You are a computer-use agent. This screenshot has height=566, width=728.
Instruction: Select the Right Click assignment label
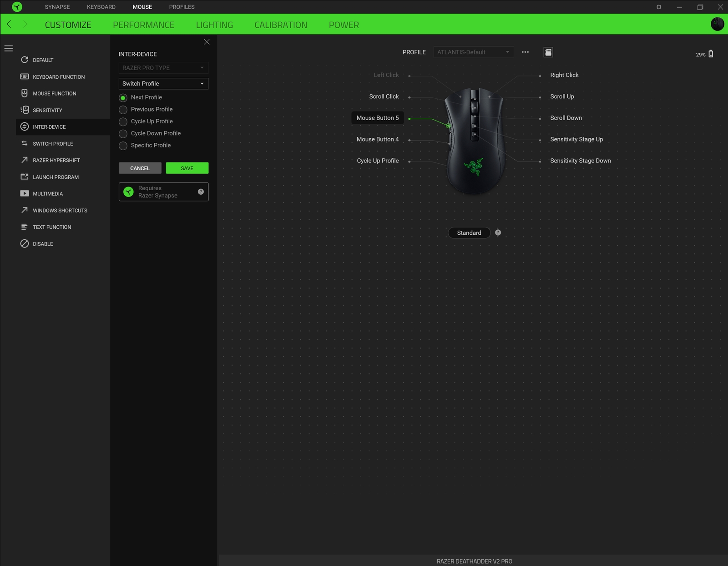(x=564, y=75)
